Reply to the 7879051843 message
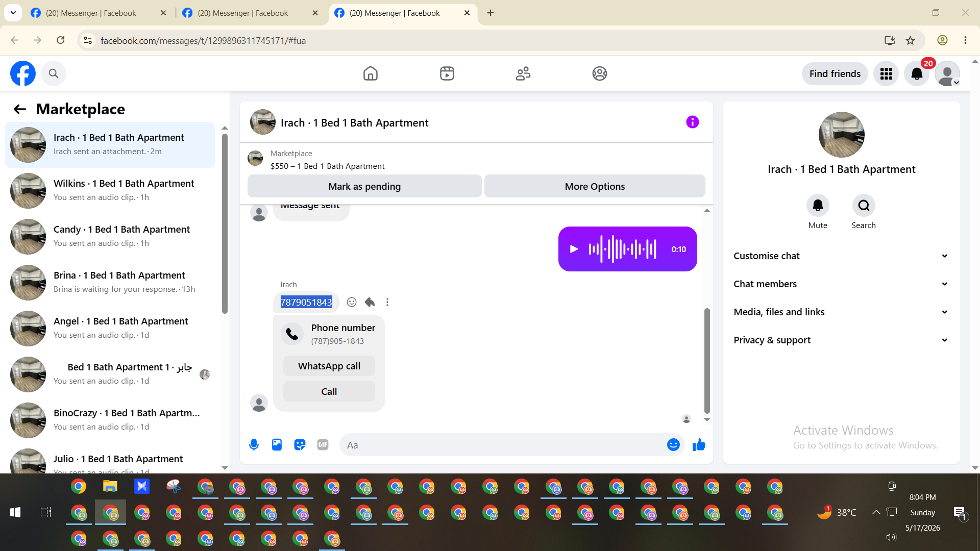The image size is (980, 551). pyautogui.click(x=370, y=302)
